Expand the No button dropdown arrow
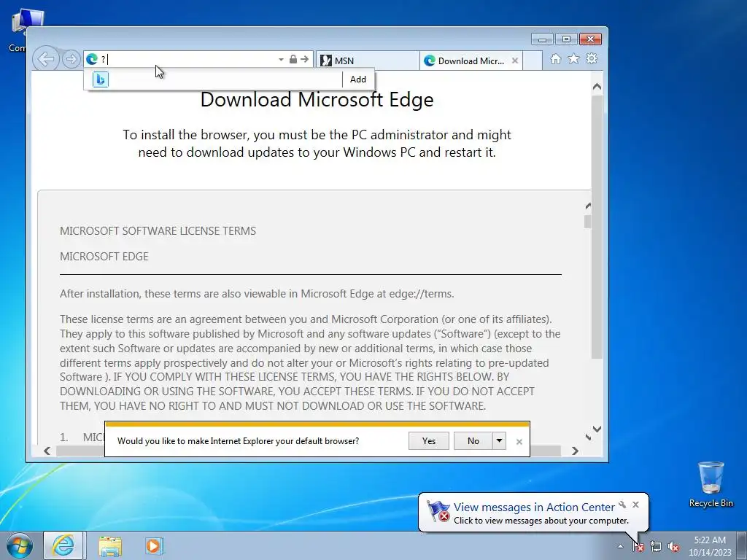The width and height of the screenshot is (747, 560). (x=499, y=441)
